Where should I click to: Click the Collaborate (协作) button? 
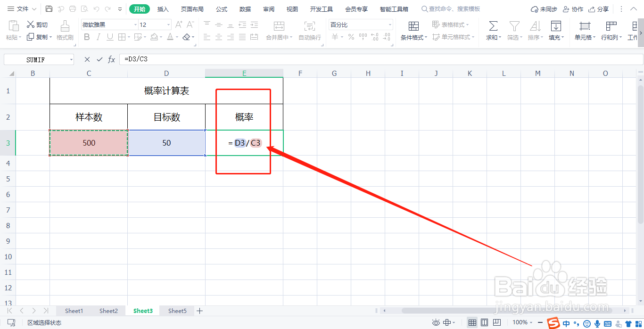coord(572,9)
